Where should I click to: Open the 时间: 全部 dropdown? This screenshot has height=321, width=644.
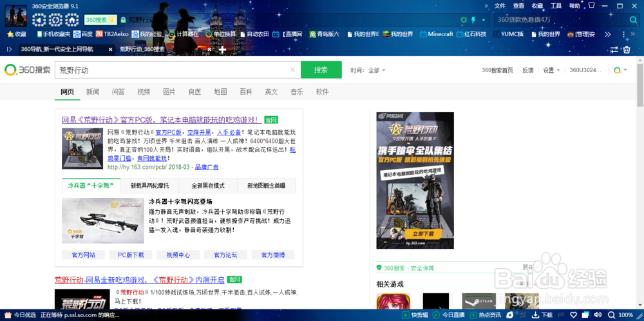368,70
